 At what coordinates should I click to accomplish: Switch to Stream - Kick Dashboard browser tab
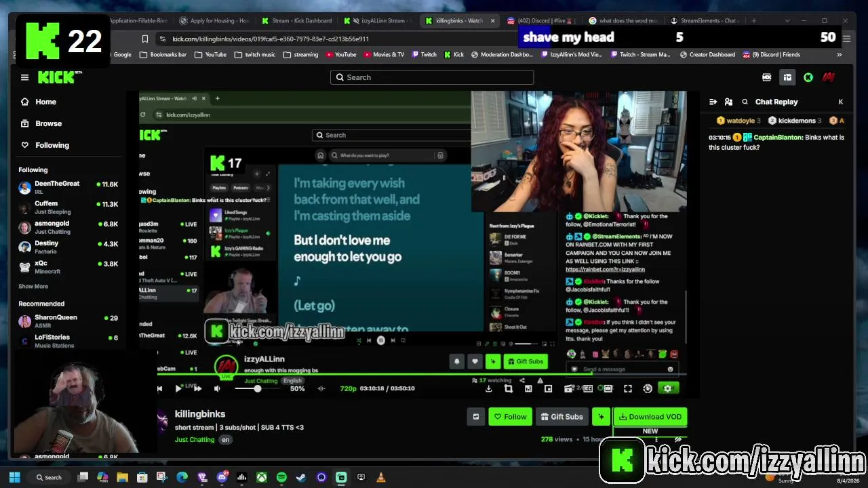[x=296, y=21]
